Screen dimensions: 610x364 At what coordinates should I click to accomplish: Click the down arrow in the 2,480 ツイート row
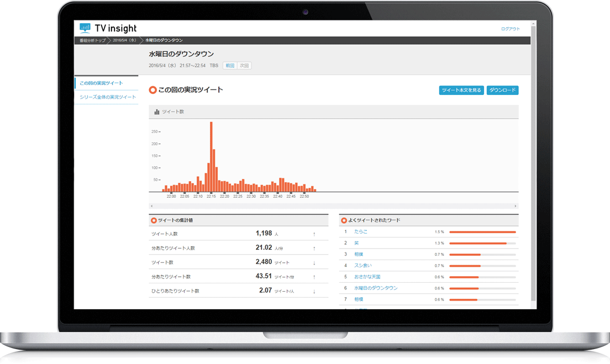[x=314, y=263]
